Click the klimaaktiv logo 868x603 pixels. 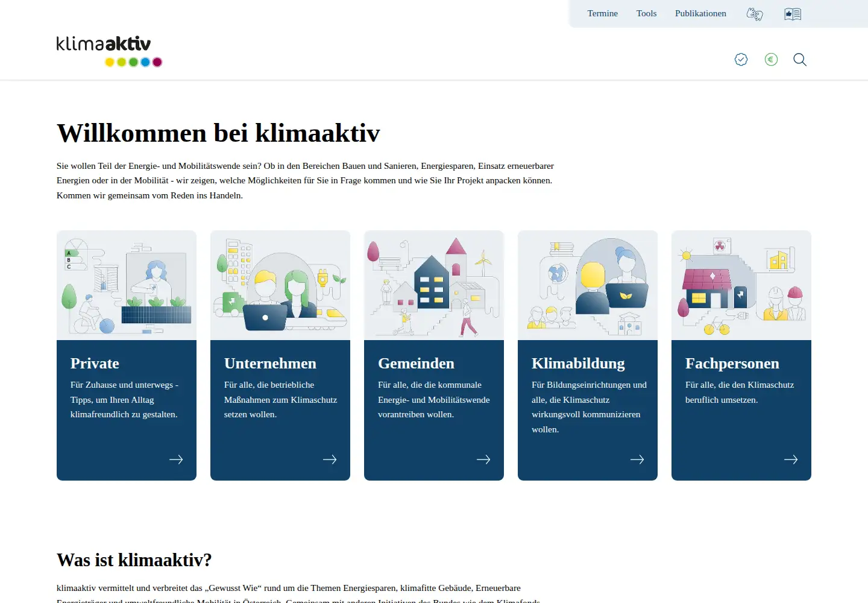(x=109, y=51)
